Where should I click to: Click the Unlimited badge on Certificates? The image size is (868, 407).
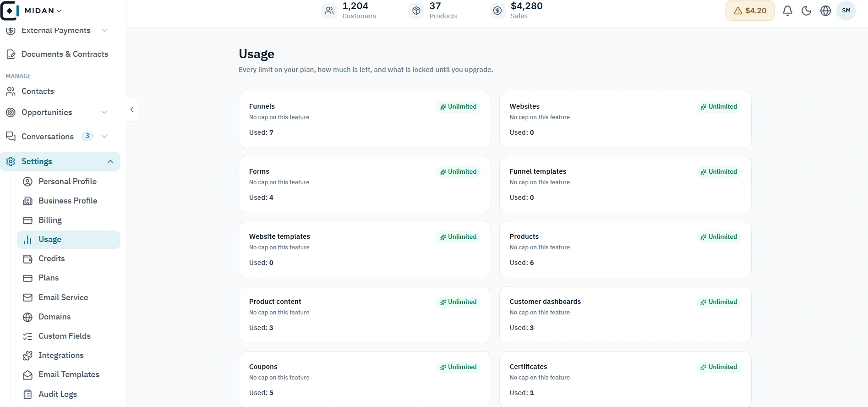(x=719, y=367)
